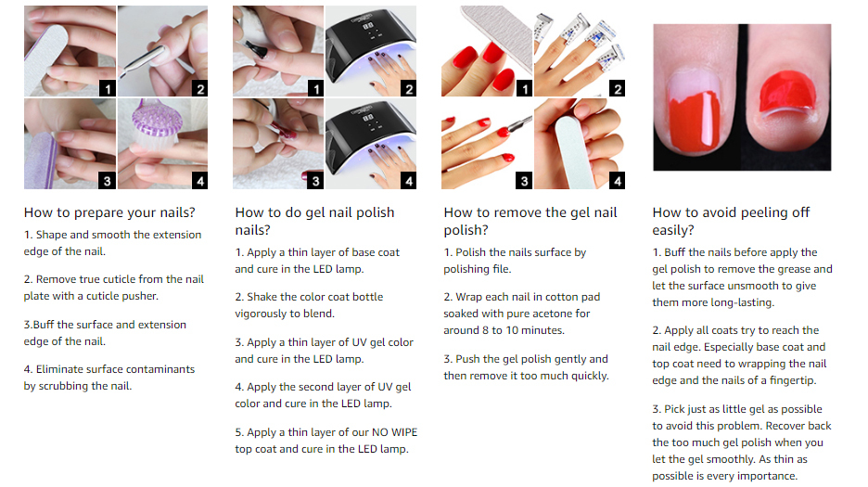Click the top LED lamp curing image
The height and width of the screenshot is (487, 868).
coord(371,51)
